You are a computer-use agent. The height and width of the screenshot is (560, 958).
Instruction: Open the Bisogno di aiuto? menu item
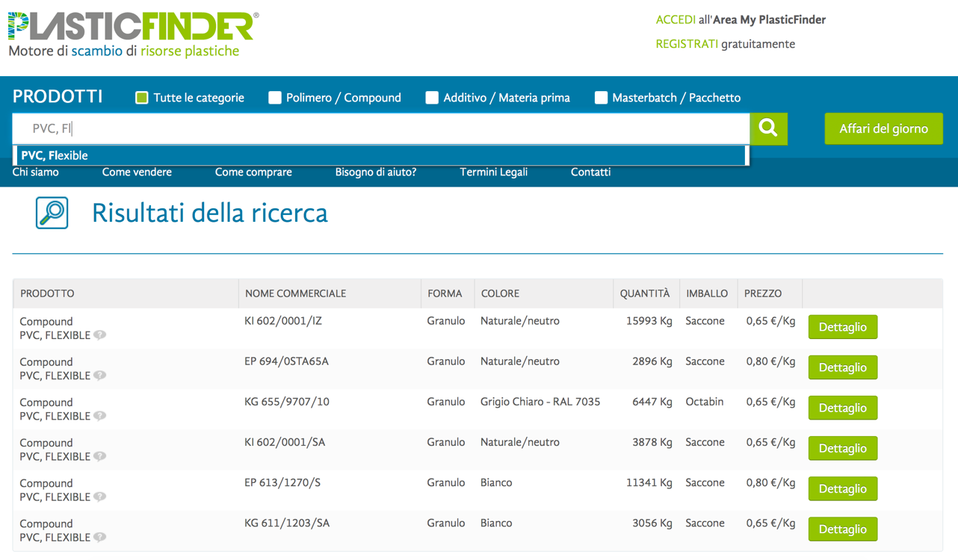(376, 172)
